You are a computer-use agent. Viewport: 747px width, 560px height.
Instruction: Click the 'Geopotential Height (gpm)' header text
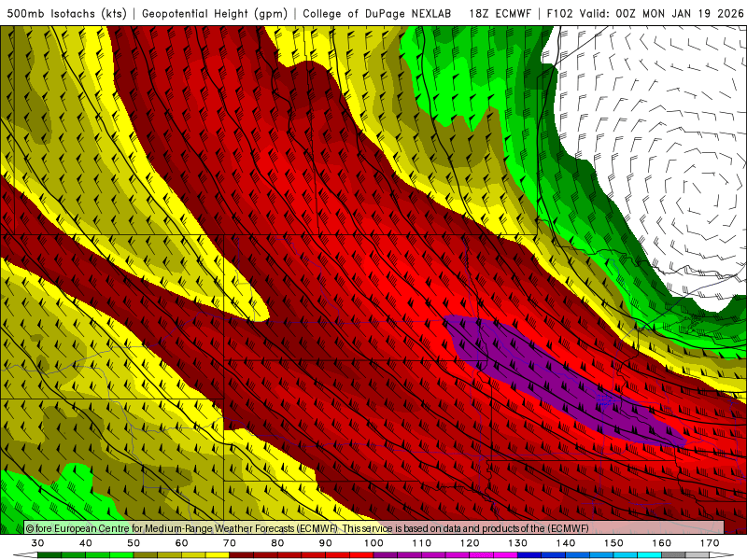[215, 13]
